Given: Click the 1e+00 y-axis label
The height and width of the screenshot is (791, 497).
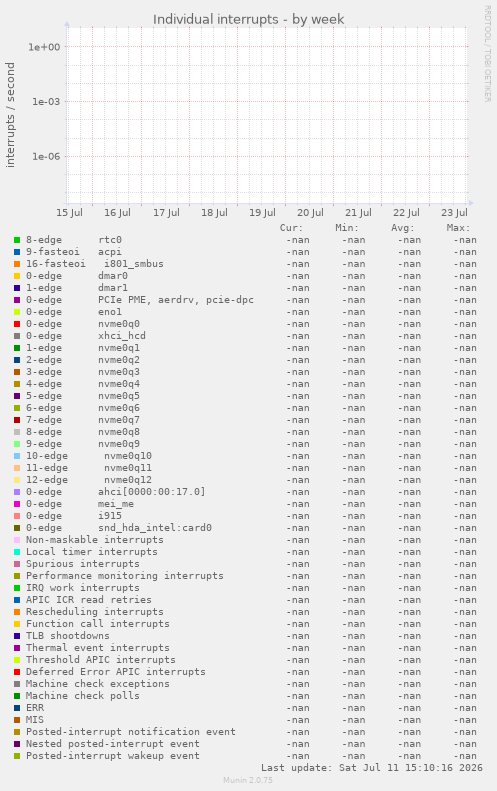Looking at the screenshot, I should click(44, 47).
